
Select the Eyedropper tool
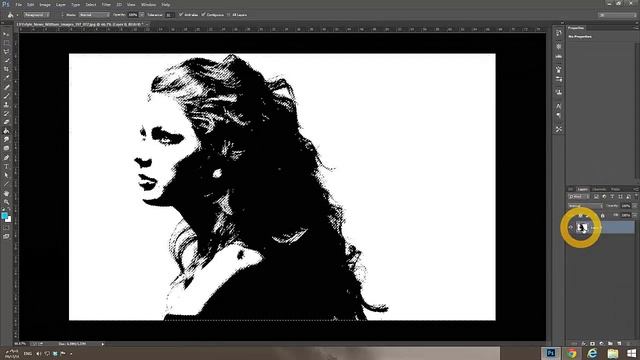coord(6,78)
